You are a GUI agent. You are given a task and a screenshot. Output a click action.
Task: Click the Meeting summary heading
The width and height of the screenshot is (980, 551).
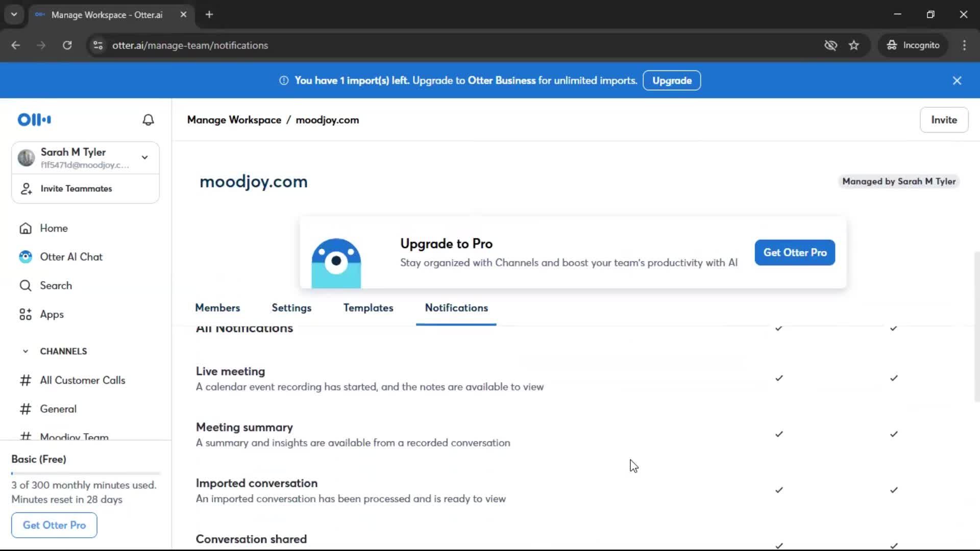(x=244, y=428)
